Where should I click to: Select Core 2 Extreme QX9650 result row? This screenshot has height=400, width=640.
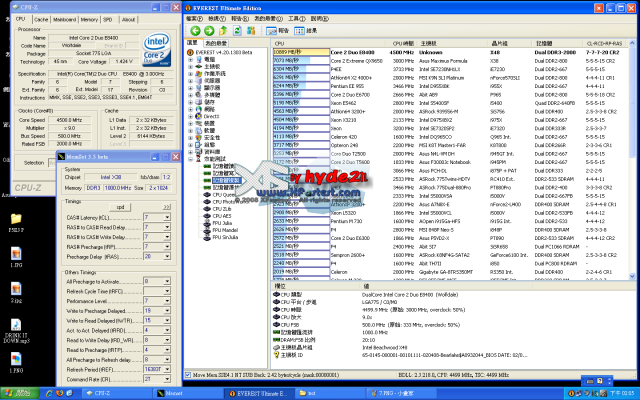[x=449, y=61]
